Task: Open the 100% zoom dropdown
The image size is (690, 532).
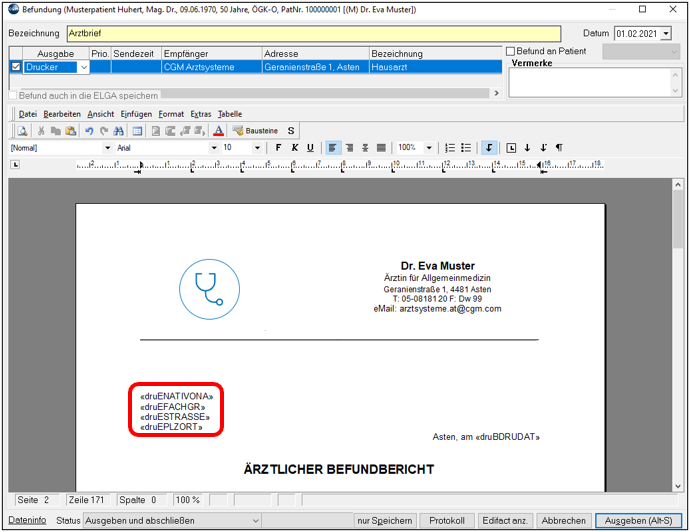Action: coord(429,148)
